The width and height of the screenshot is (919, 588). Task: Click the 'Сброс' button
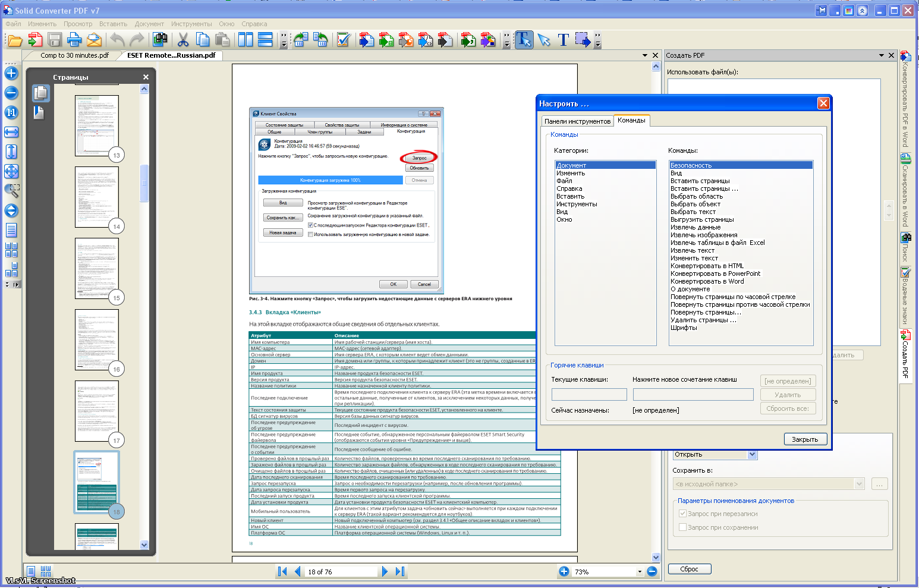(x=689, y=569)
